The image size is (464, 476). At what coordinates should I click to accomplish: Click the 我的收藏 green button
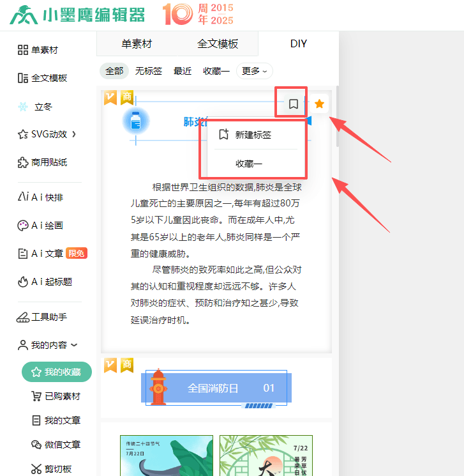point(56,372)
